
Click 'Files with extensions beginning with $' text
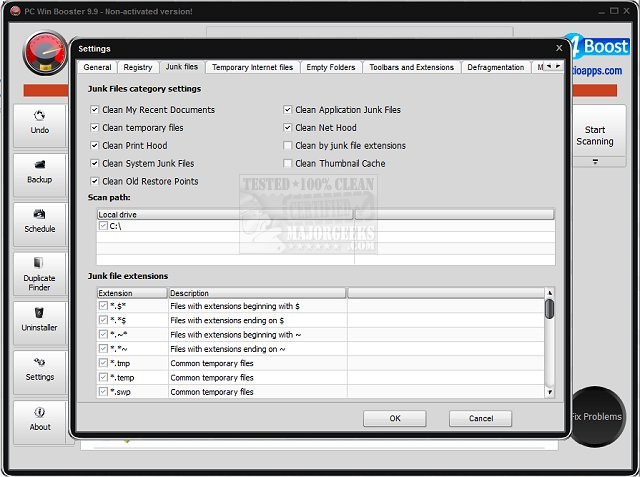coord(235,306)
